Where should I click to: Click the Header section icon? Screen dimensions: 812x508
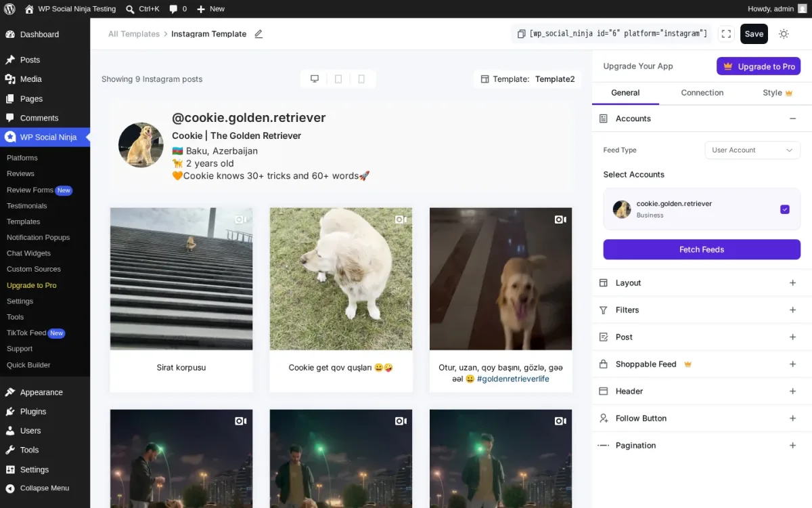(604, 391)
